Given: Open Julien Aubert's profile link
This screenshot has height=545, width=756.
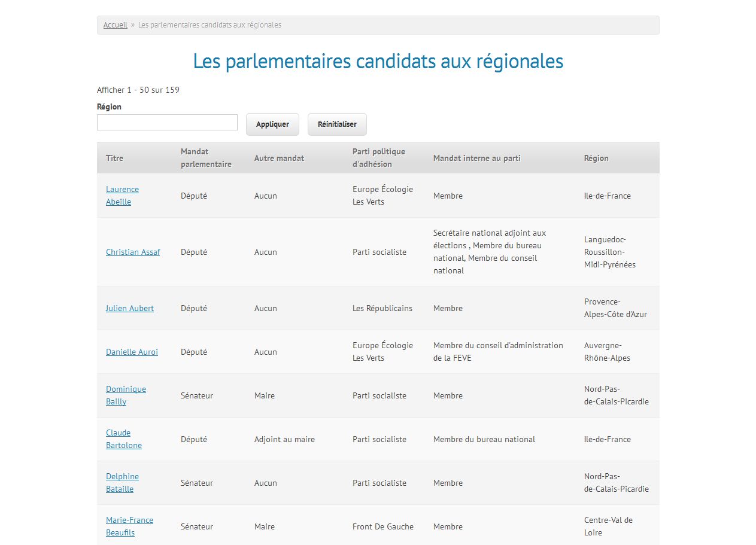Looking at the screenshot, I should tap(130, 308).
